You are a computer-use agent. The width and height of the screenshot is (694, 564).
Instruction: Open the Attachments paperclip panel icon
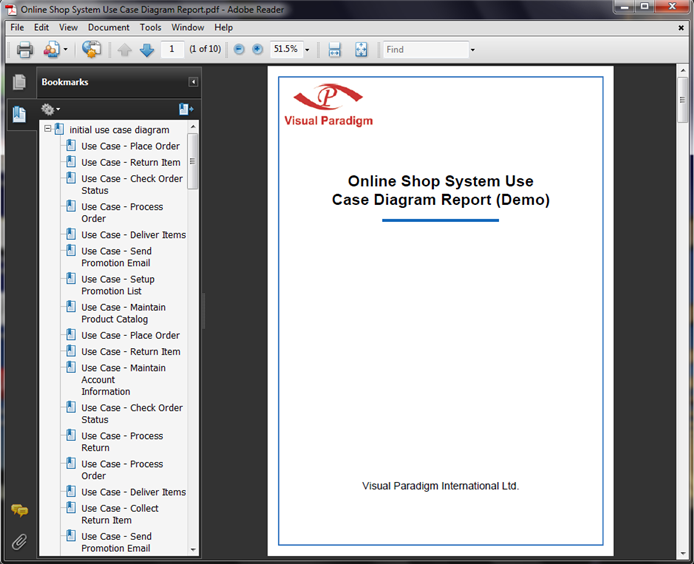pos(19,541)
